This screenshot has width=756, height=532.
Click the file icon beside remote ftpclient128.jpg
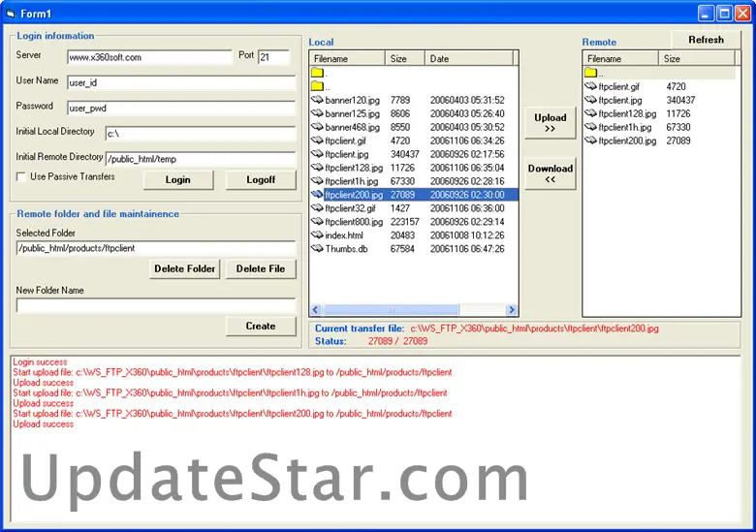590,113
